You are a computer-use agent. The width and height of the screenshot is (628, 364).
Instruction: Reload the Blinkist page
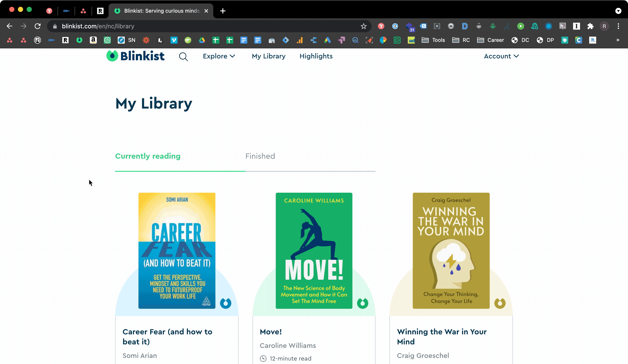pos(38,26)
